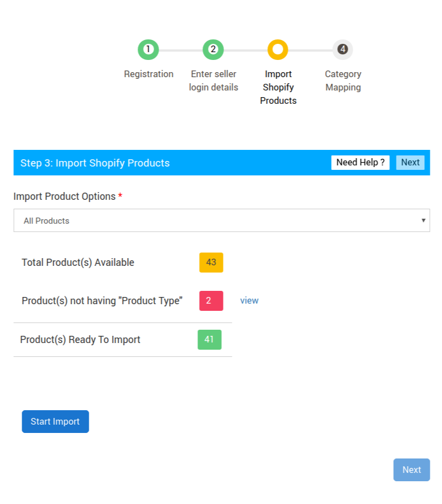Image resolution: width=442 pixels, height=504 pixels.
Task: Click Product(s) not having "Product Type" text
Action: [102, 301]
